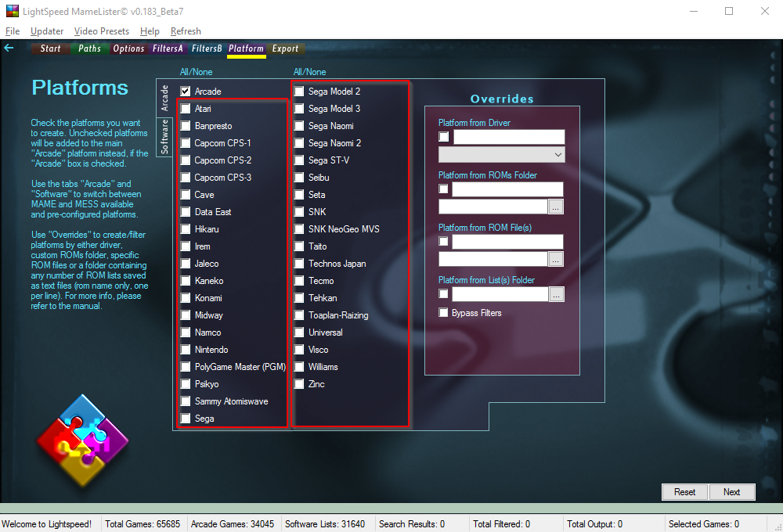The width and height of the screenshot is (783, 532).
Task: Check SNK NeoGeo MVS box
Action: pyautogui.click(x=298, y=229)
